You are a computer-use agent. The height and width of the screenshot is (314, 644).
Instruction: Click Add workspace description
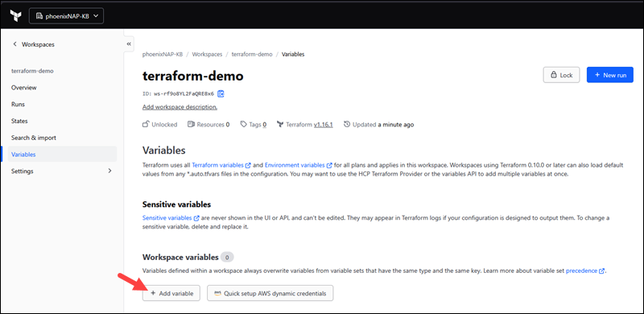point(180,107)
